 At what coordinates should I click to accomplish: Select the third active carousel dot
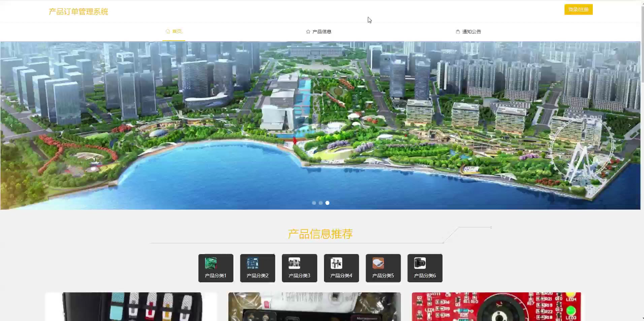click(327, 203)
